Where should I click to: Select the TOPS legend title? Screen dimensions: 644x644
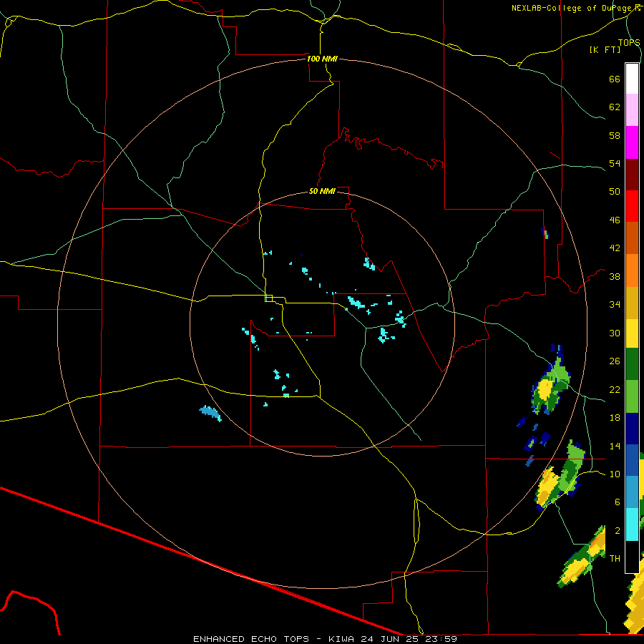[x=629, y=42]
